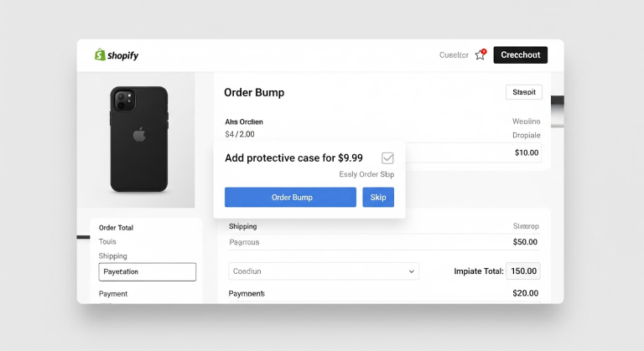
Task: Click the Essly Order Skip link
Action: click(366, 174)
